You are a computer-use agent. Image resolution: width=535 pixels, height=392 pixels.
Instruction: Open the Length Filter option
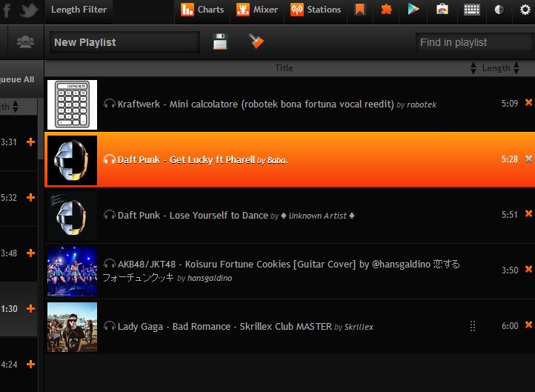point(79,10)
